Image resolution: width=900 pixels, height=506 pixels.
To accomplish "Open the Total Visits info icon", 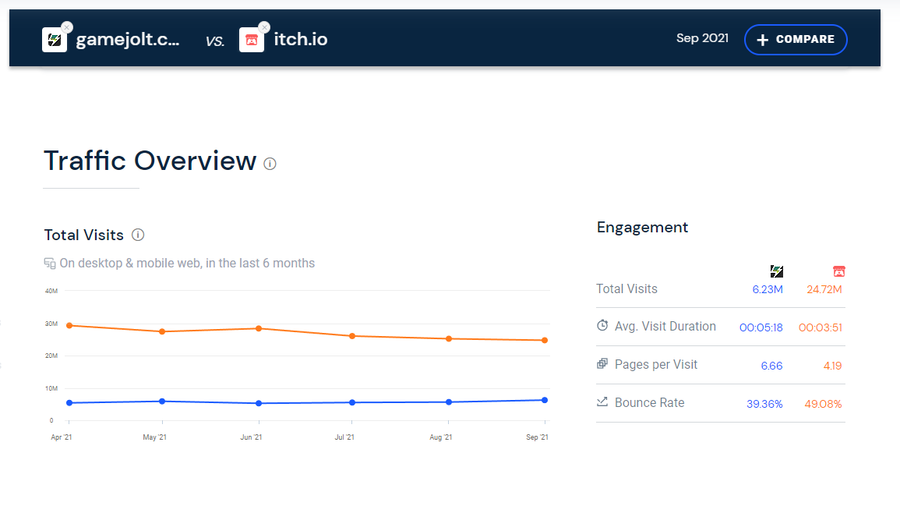I will [x=138, y=235].
